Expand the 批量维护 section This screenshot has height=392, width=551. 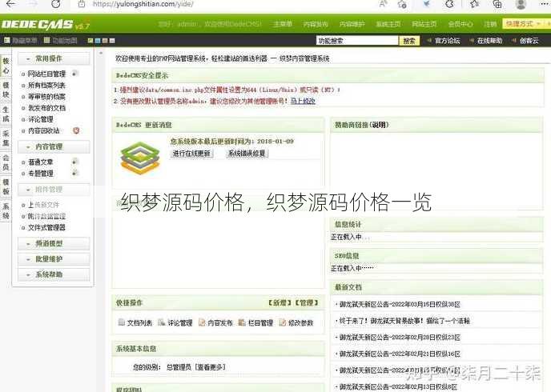pyautogui.click(x=54, y=259)
